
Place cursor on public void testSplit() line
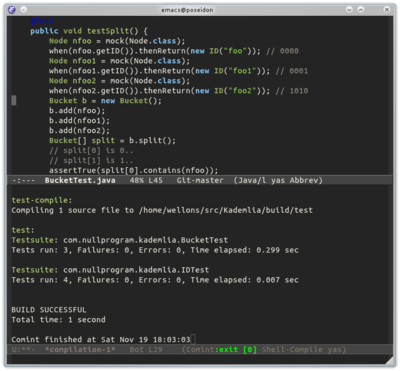tap(89, 31)
